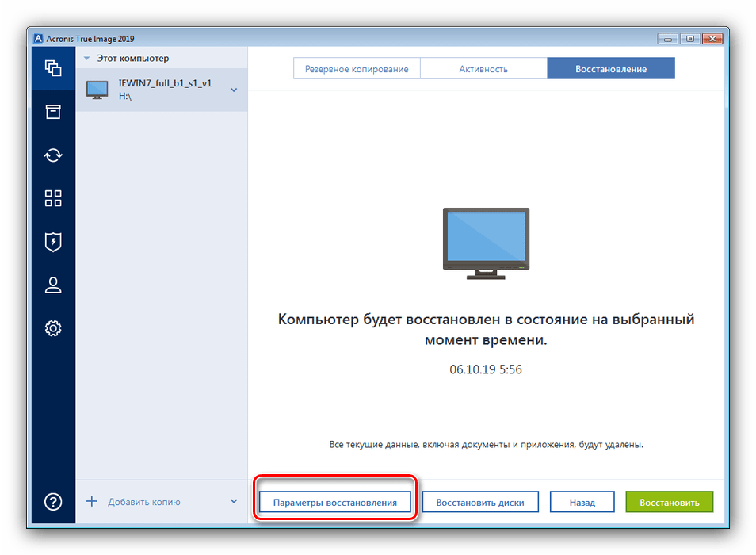
Task: Click the recovery date 06.10.19 5:56
Action: 486,369
